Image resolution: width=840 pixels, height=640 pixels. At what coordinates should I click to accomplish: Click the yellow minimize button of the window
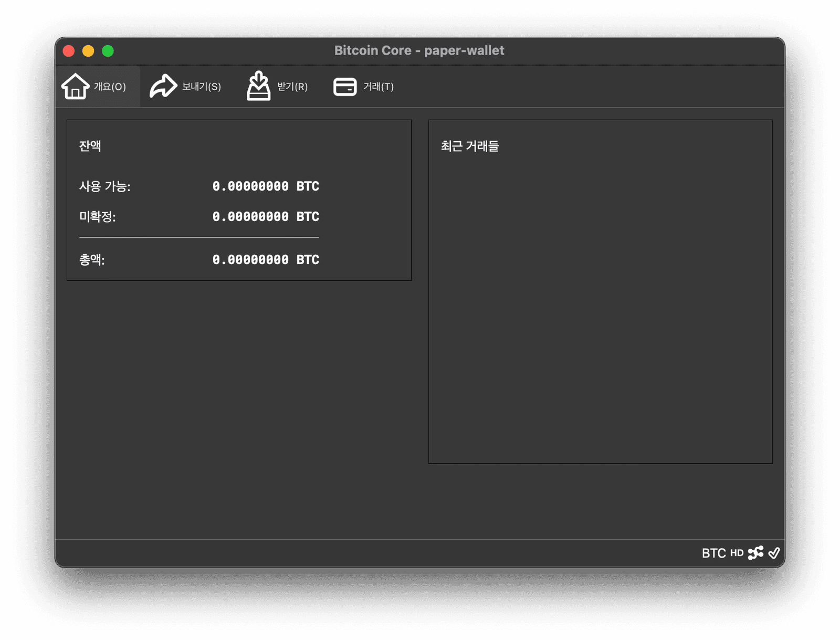pyautogui.click(x=88, y=50)
